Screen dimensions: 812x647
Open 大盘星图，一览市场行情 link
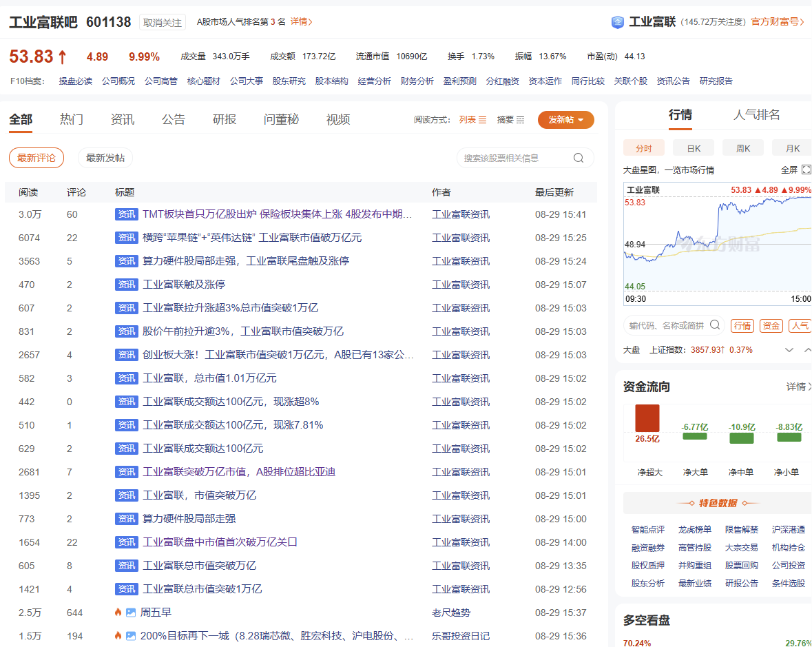click(669, 170)
